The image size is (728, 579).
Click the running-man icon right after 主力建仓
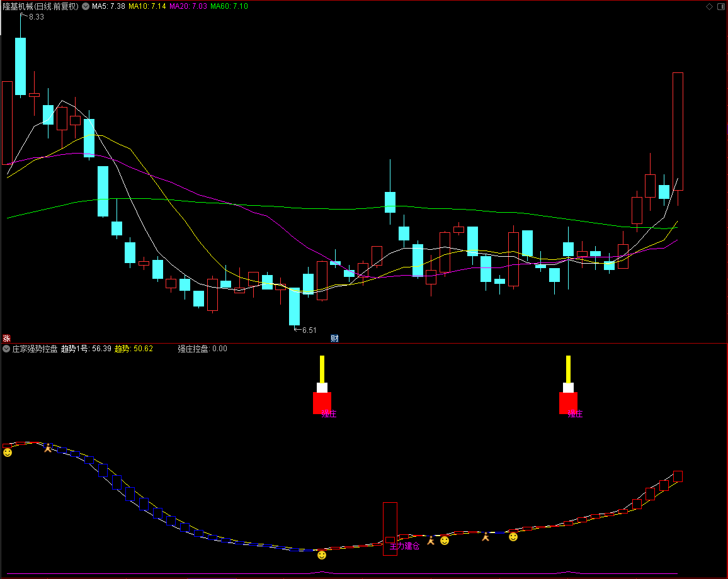pyautogui.click(x=431, y=540)
